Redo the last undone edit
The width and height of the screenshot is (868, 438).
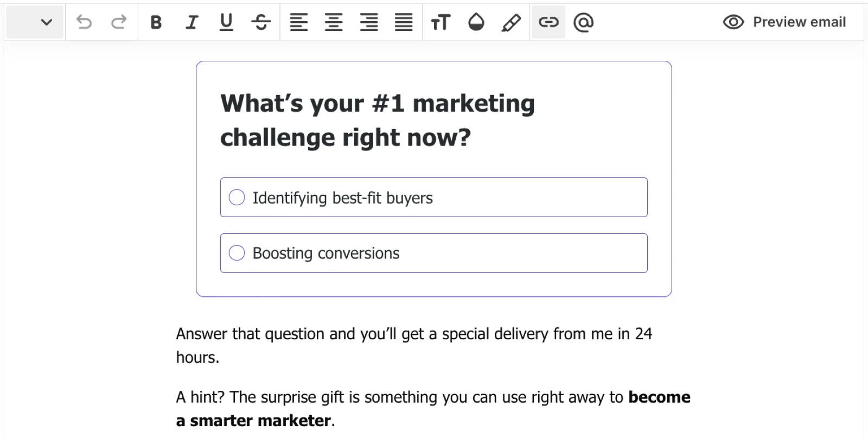[118, 22]
